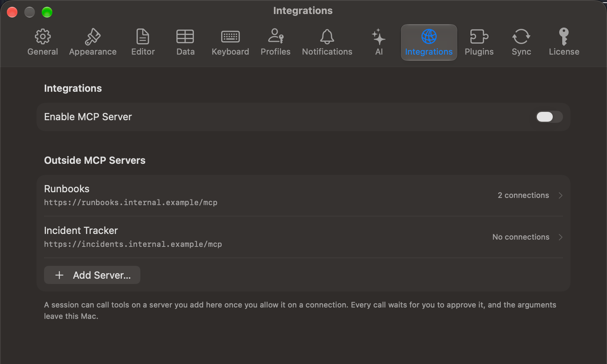Select the Integrations globe tab

coord(429,42)
